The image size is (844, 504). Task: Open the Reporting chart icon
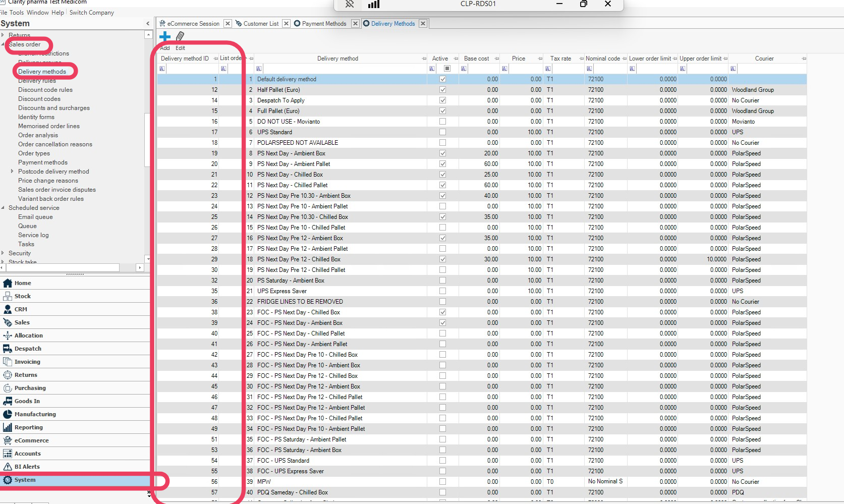8,427
